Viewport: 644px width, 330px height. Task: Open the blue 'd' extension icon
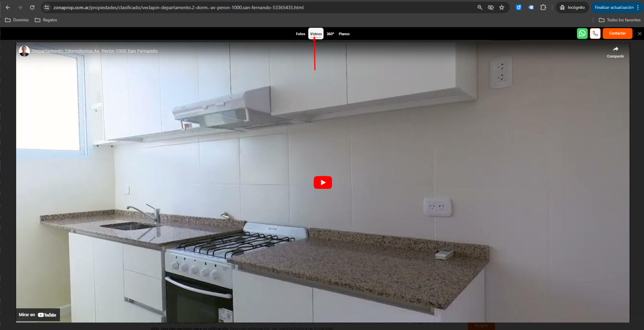[518, 8]
